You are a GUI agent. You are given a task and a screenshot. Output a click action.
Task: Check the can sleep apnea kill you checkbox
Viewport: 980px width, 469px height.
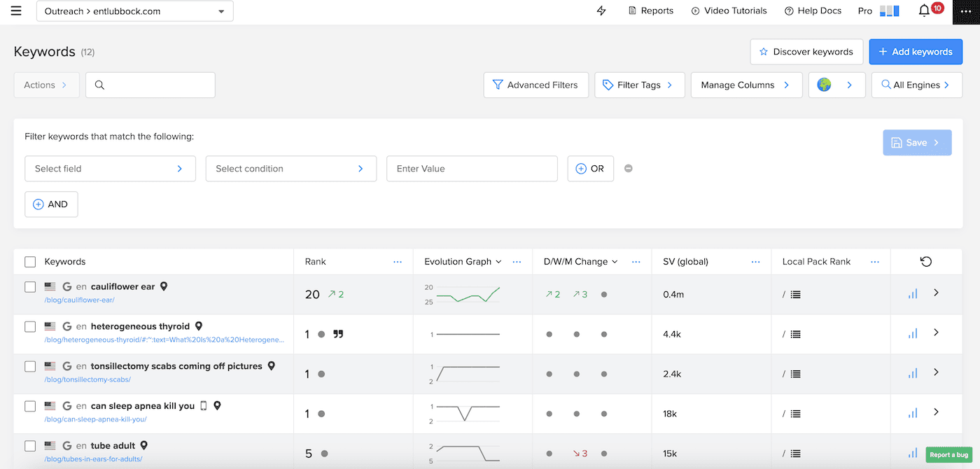tap(30, 406)
